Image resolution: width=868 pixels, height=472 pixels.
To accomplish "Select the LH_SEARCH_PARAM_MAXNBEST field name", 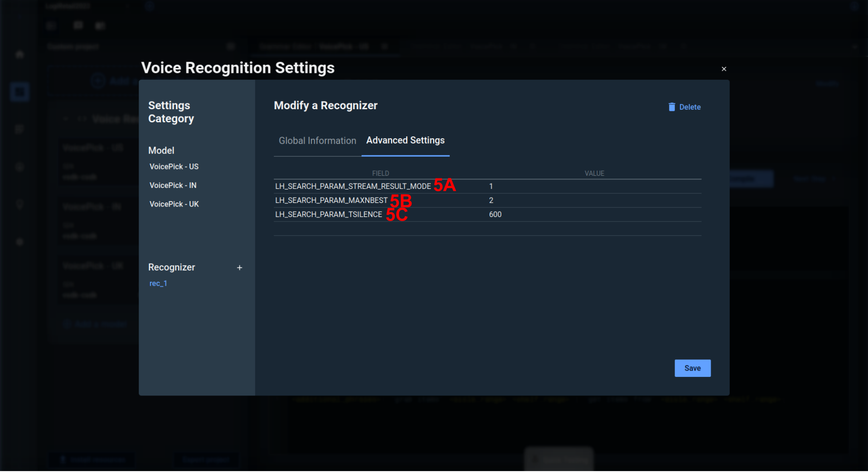I will pos(331,201).
